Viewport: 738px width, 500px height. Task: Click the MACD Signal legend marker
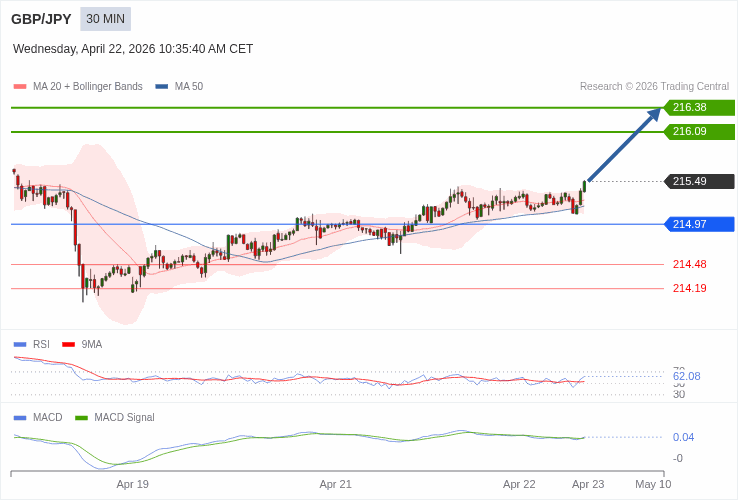tap(81, 417)
